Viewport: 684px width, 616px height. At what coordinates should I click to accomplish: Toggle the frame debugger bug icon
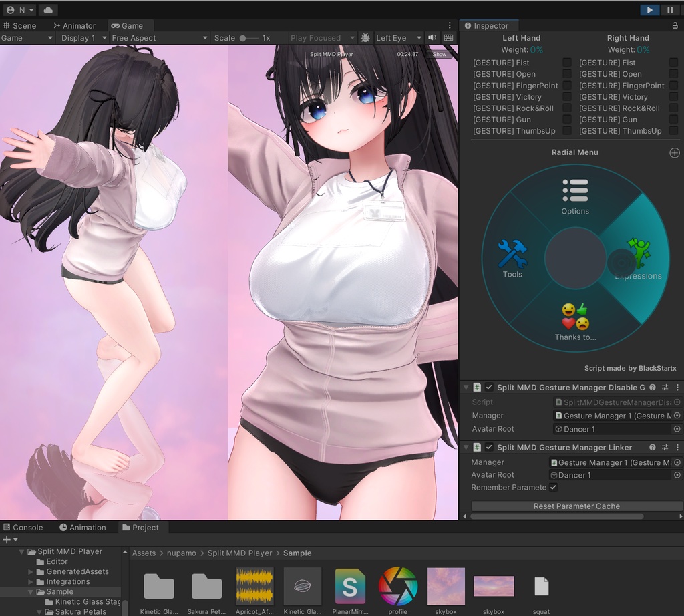tap(365, 38)
